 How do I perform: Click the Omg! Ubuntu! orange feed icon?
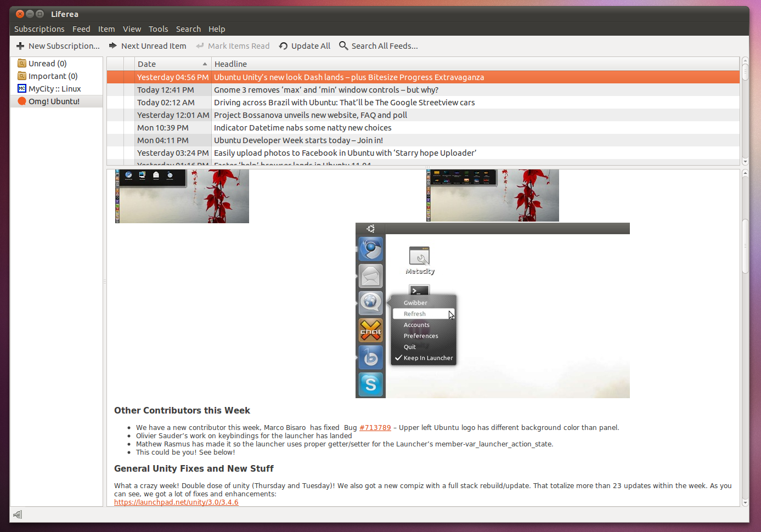[22, 101]
